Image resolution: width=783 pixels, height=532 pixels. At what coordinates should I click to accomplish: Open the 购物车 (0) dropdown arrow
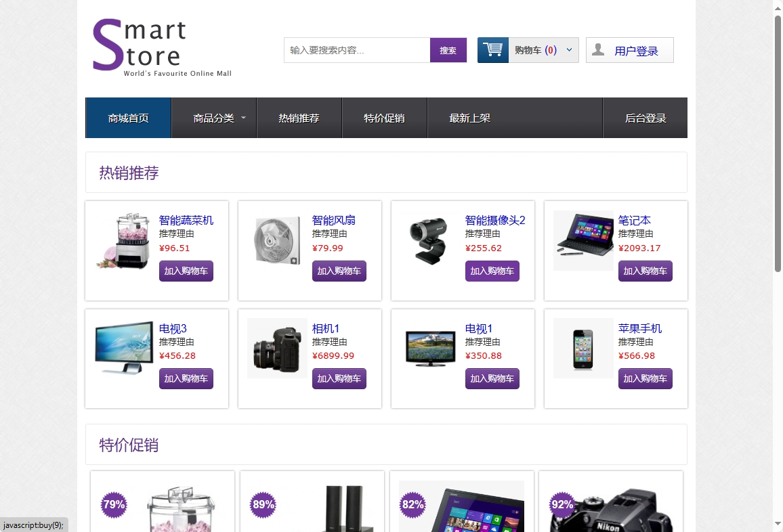tap(570, 49)
